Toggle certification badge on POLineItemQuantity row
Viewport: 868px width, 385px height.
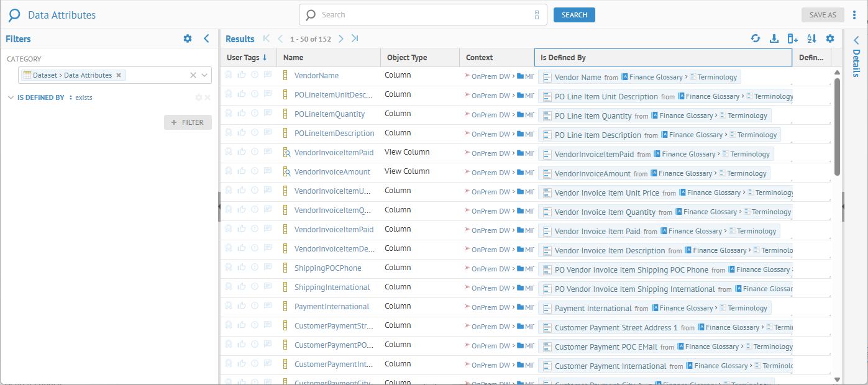(x=229, y=114)
